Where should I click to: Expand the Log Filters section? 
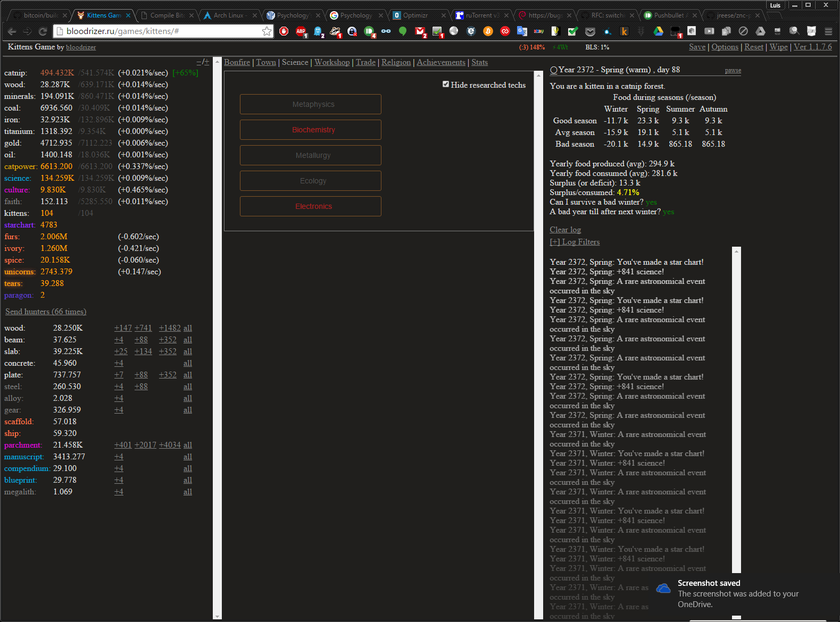click(575, 242)
